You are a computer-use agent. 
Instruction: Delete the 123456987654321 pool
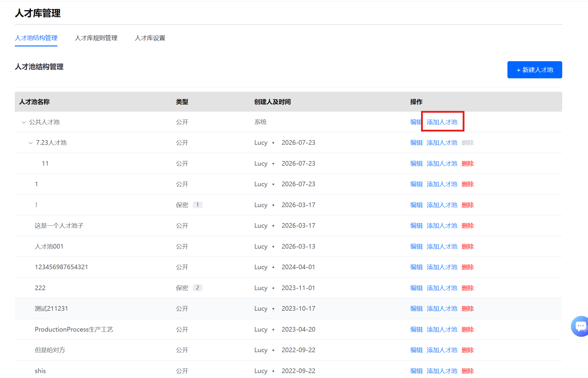click(468, 267)
